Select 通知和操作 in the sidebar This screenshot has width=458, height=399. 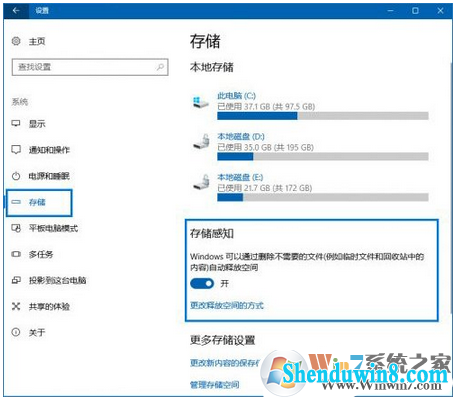point(49,150)
